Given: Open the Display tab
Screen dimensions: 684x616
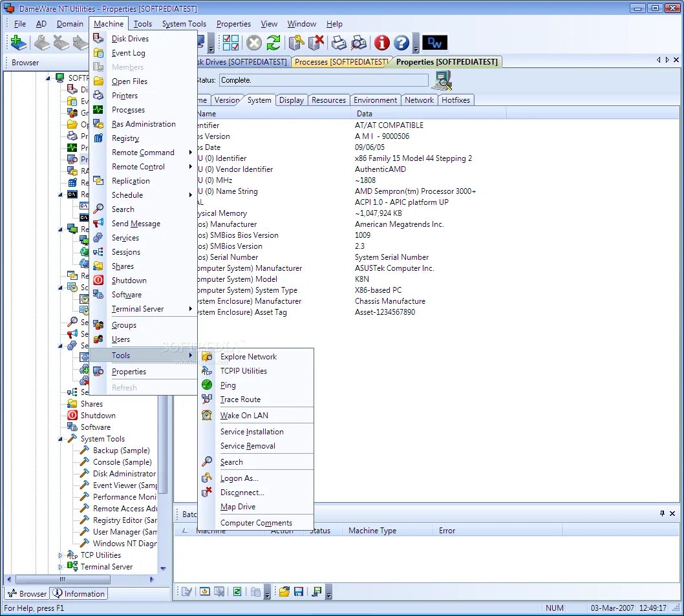Looking at the screenshot, I should (292, 100).
